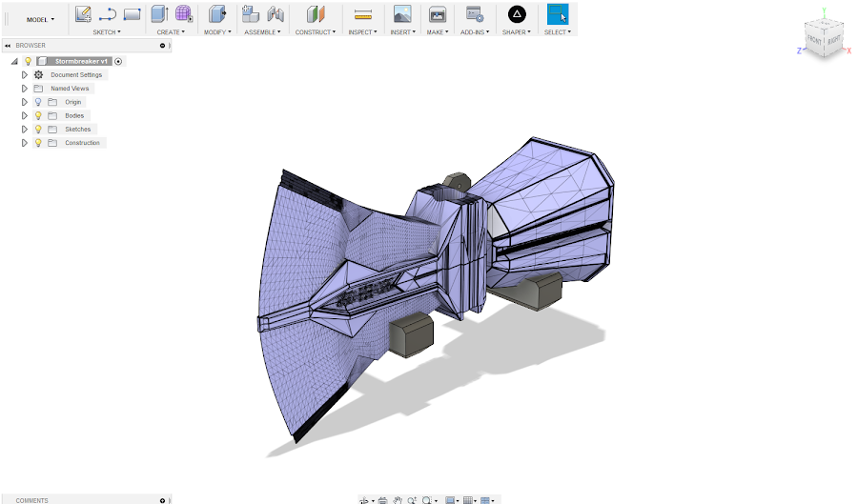The image size is (858, 504).
Task: Launch the 3D Print Make icon
Action: [x=438, y=14]
